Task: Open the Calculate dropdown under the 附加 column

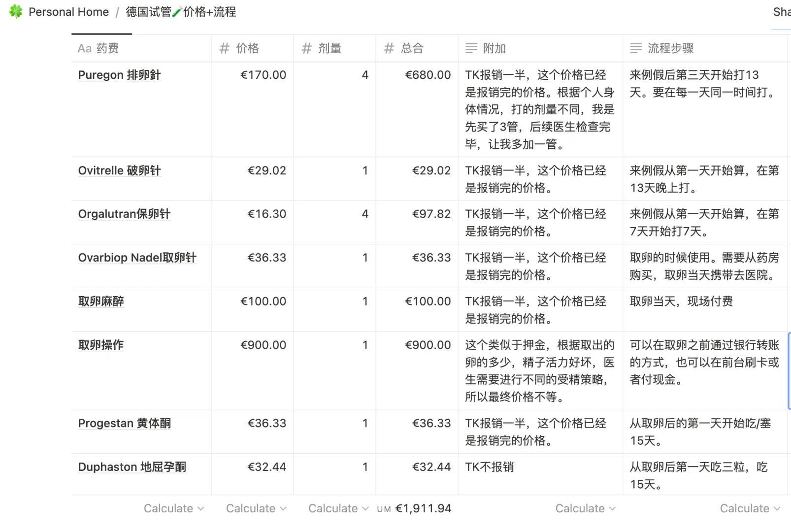Action: pos(585,508)
